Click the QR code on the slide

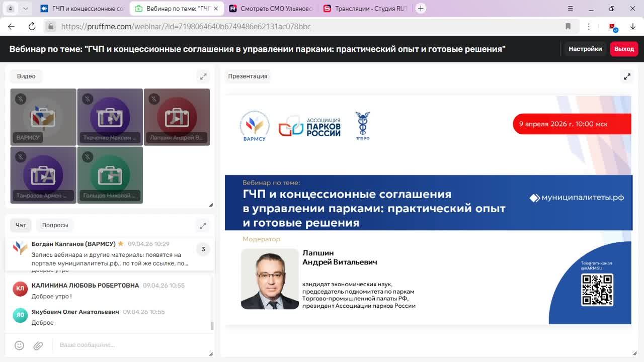597,290
